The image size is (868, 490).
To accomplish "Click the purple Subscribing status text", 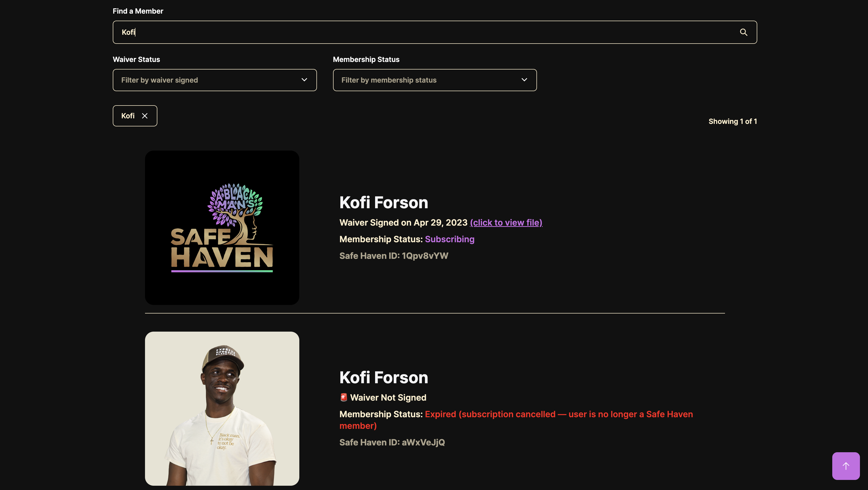I will (450, 239).
